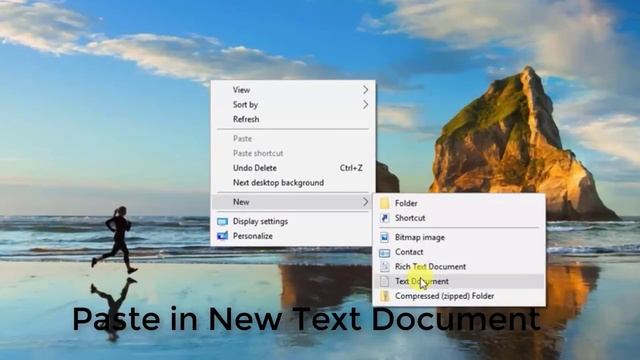Click the Folder icon in New submenu

coord(384,203)
